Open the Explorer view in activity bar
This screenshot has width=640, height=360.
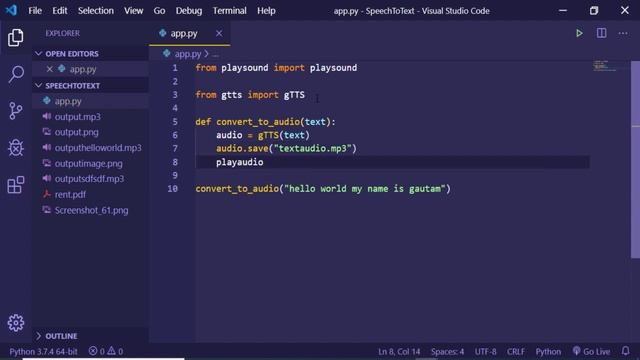[x=16, y=38]
